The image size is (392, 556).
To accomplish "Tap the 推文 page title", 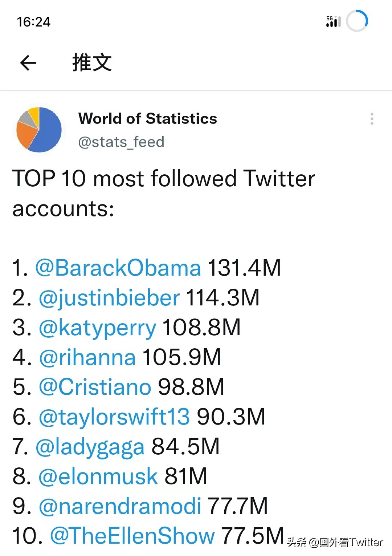I will coord(92,62).
